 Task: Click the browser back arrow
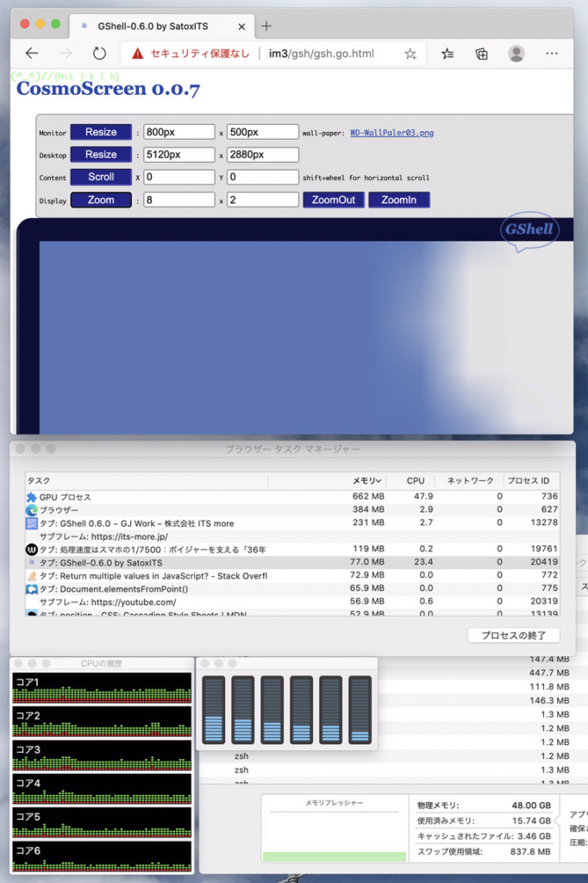[32, 53]
